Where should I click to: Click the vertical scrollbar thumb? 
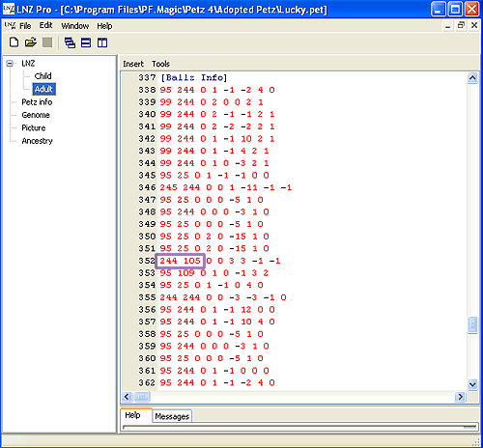click(472, 325)
